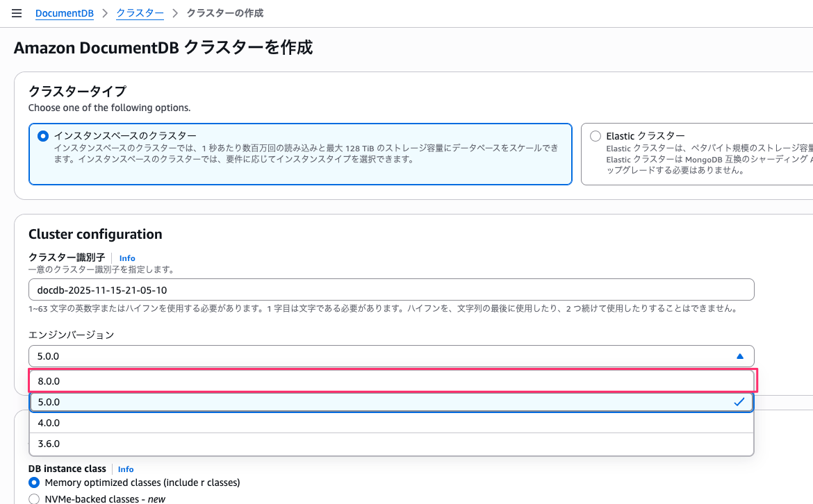The height and width of the screenshot is (504, 813).
Task: Click the checkmark next to 5.0.0
Action: 739,401
